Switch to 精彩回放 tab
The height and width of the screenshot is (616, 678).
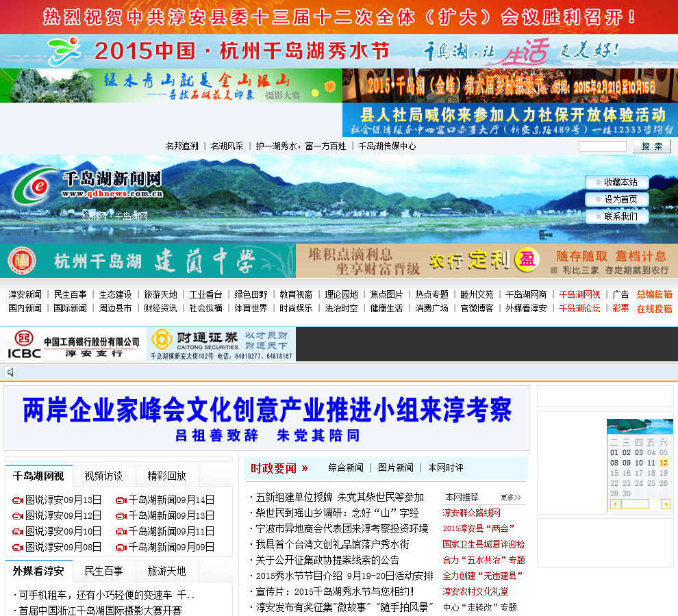(x=167, y=476)
